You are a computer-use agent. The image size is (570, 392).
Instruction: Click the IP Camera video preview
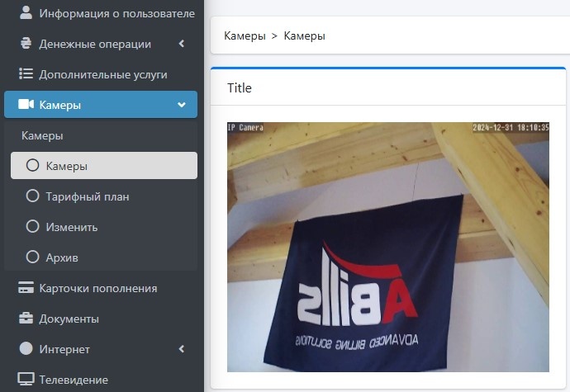pos(388,247)
